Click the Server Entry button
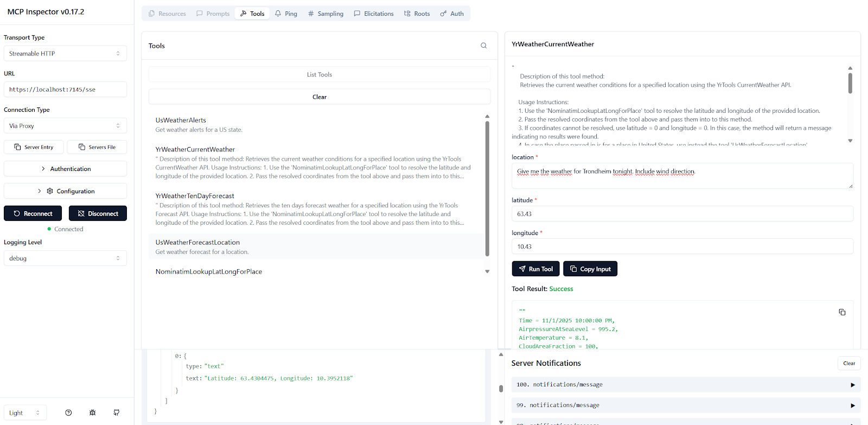The width and height of the screenshot is (868, 425). [34, 147]
